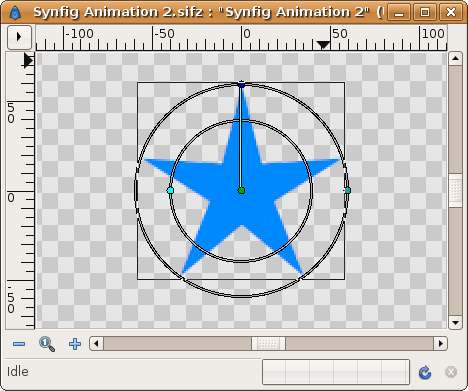Click the left ruler at 0 mark
468x391 pixels.
pos(11,198)
